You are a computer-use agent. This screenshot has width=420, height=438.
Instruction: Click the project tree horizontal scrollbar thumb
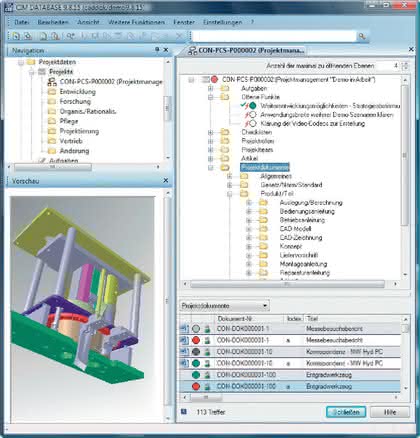pyautogui.click(x=287, y=284)
